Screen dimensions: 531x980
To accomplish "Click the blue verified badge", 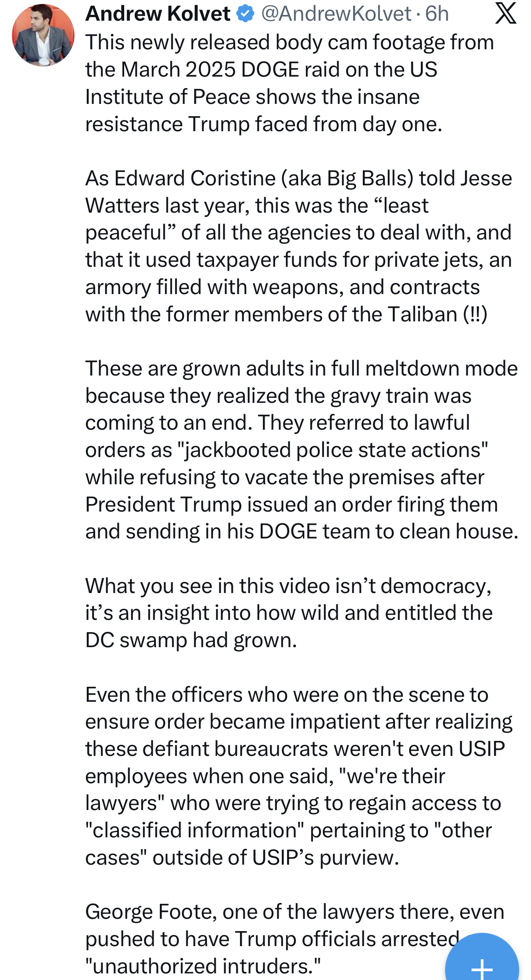I will coord(245,14).
